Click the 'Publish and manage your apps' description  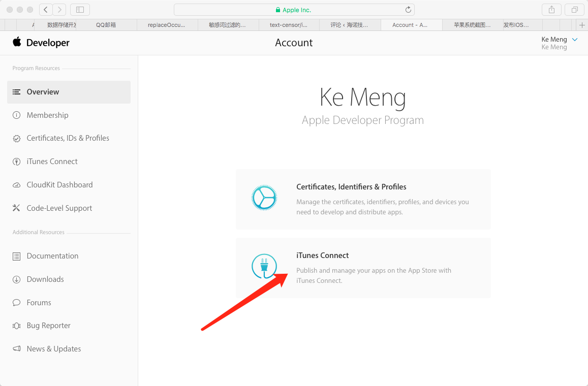pos(374,275)
